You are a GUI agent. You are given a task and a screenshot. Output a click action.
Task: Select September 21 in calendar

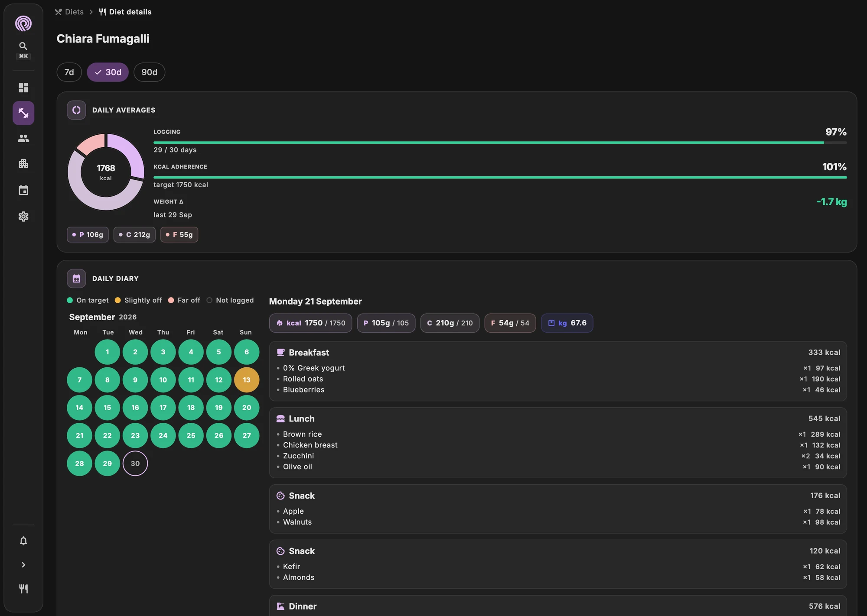(79, 435)
